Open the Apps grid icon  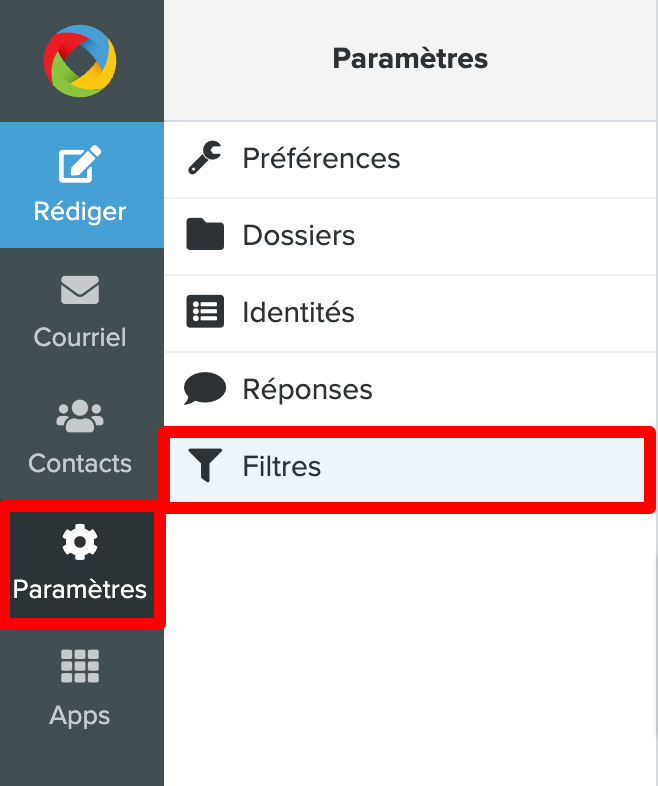(80, 666)
